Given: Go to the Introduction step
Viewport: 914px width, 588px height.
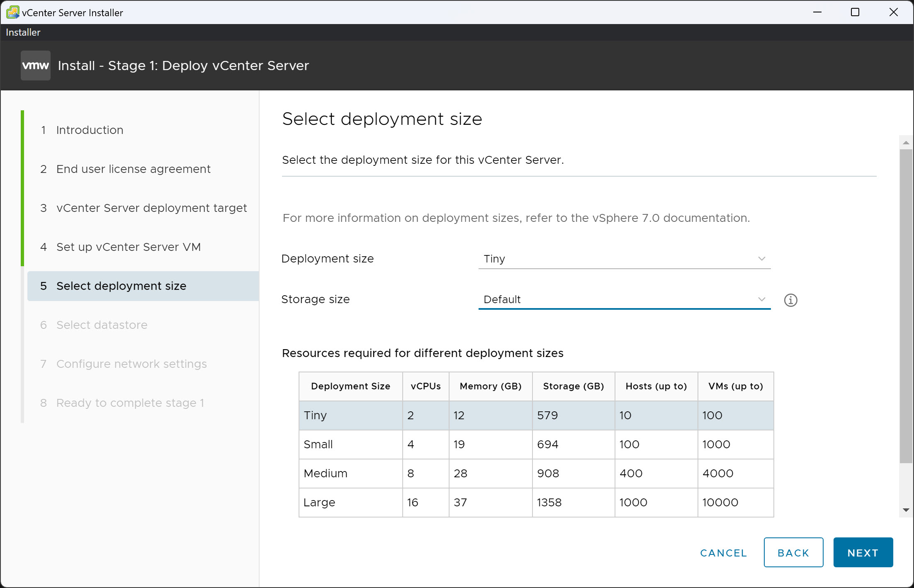Looking at the screenshot, I should (x=90, y=130).
